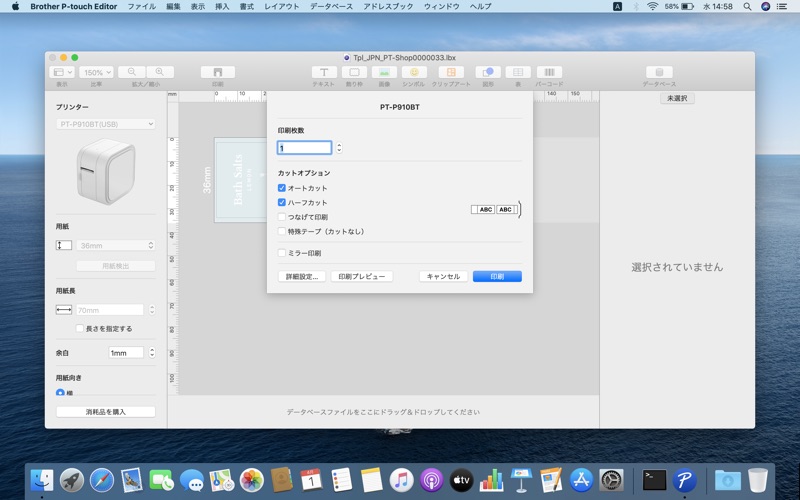
Task: Click the キャンセル button
Action: pos(443,276)
